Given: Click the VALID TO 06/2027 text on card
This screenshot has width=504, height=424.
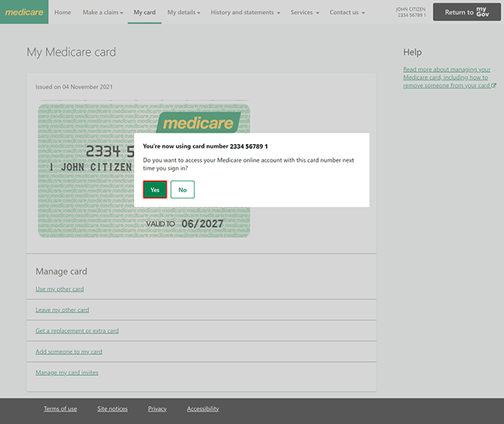Looking at the screenshot, I should tap(185, 223).
